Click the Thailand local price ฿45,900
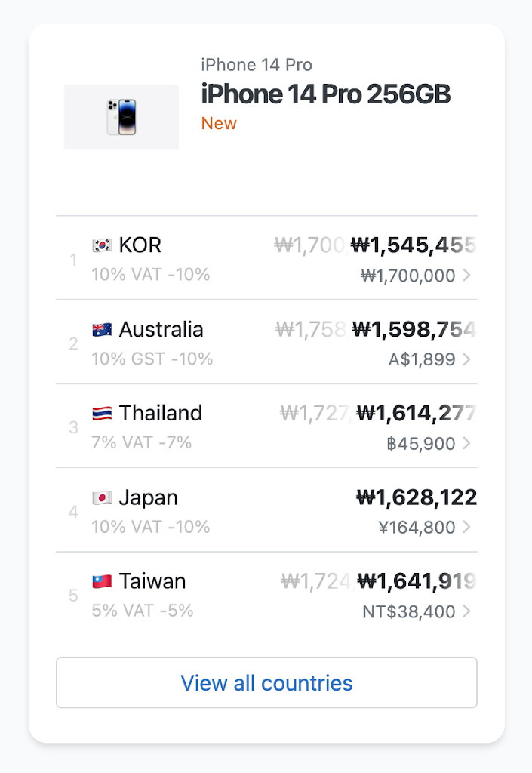 (x=420, y=443)
